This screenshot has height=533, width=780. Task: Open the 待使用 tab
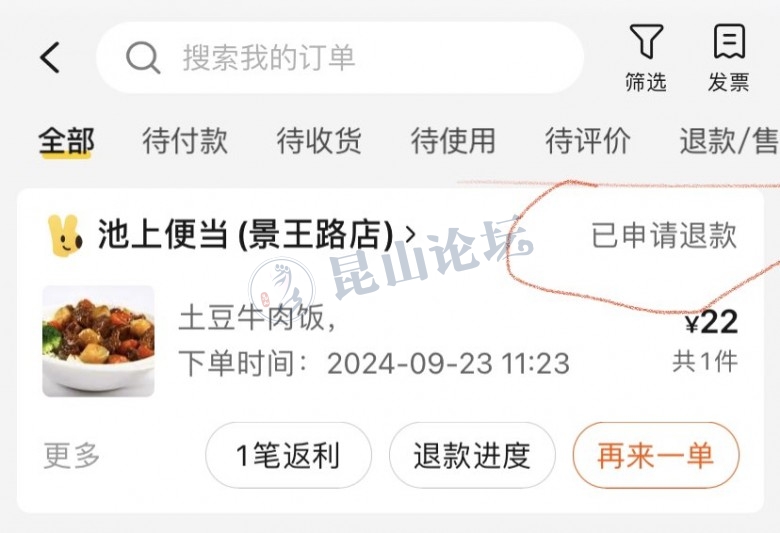click(x=453, y=141)
